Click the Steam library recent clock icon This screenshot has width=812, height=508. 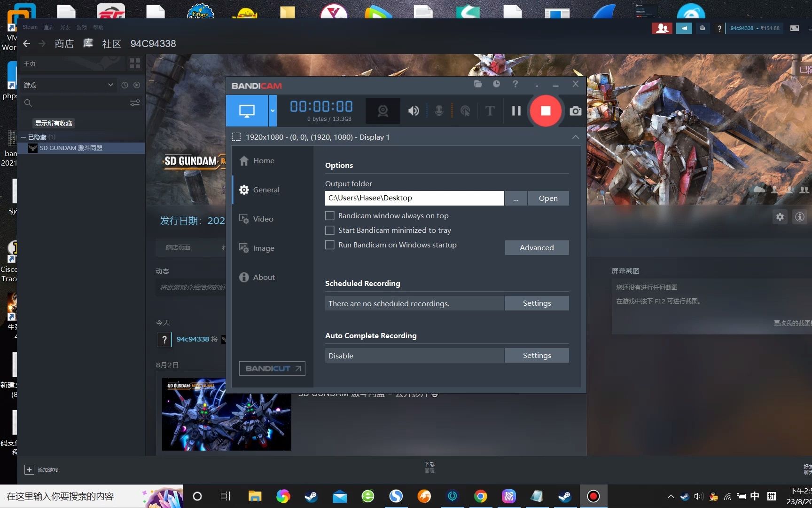[x=125, y=85]
